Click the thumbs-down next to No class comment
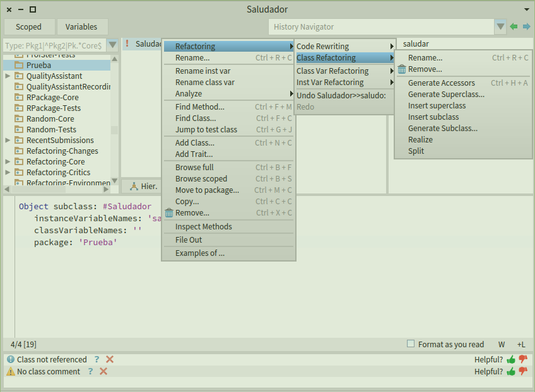 pyautogui.click(x=523, y=371)
